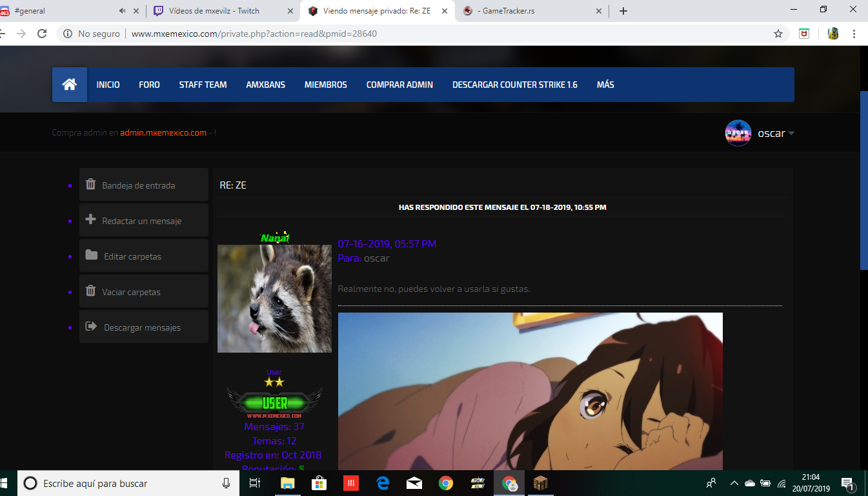
Task: Open a new browser tab with plus button
Action: tap(623, 11)
